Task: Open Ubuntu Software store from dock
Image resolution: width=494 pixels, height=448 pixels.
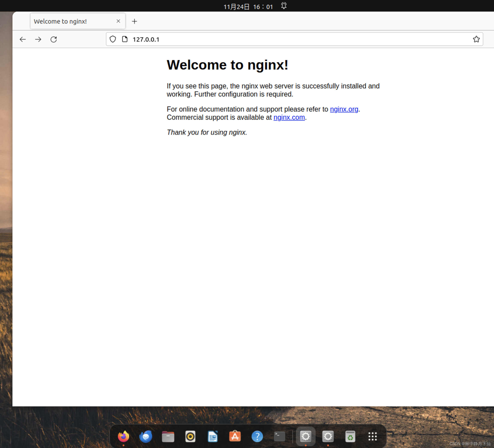Action: coord(235,436)
